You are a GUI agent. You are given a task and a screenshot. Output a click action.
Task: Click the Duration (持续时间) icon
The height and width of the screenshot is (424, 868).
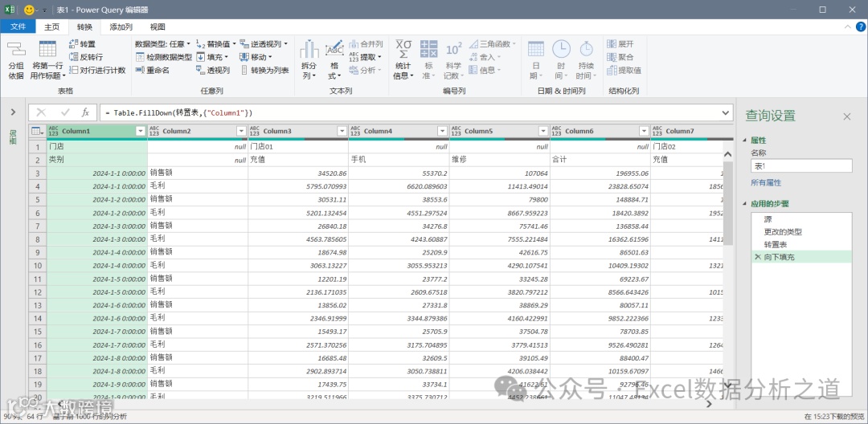click(x=586, y=50)
